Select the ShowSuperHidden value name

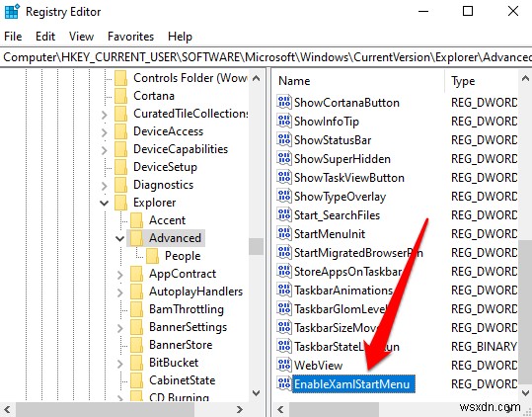pyautogui.click(x=342, y=159)
